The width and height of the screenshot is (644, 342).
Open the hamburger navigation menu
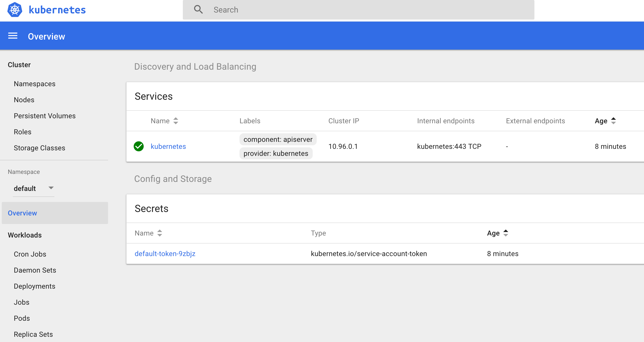[x=13, y=36]
